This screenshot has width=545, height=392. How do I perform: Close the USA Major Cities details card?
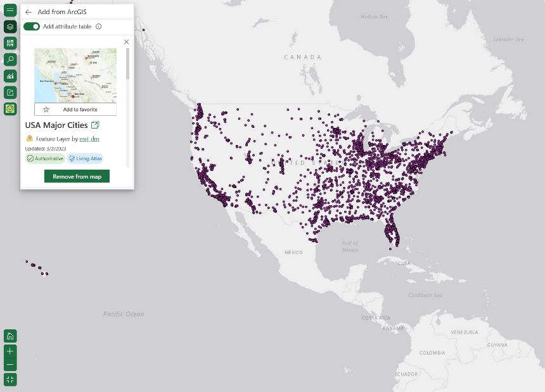127,42
